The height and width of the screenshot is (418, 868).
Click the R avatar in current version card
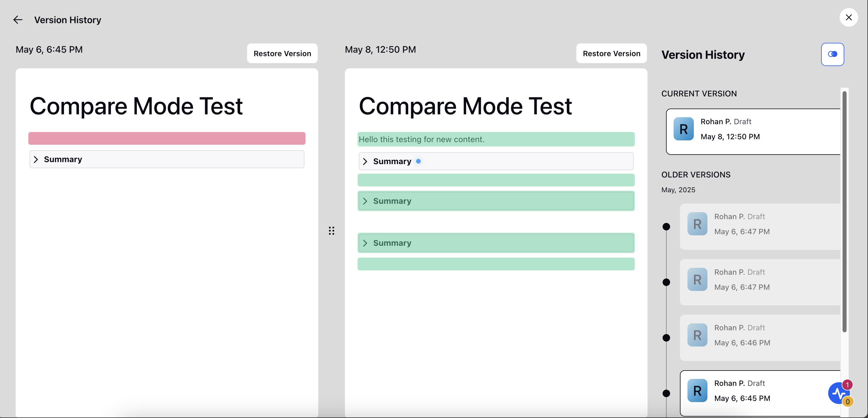click(683, 129)
